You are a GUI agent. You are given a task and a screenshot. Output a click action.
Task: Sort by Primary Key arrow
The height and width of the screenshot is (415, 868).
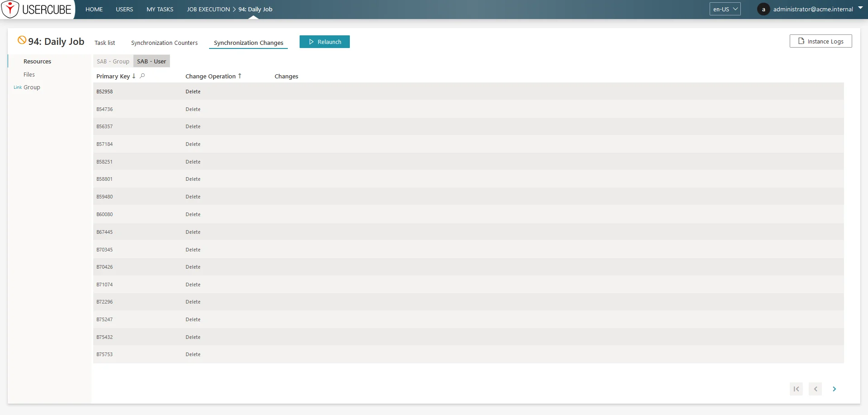tap(134, 76)
